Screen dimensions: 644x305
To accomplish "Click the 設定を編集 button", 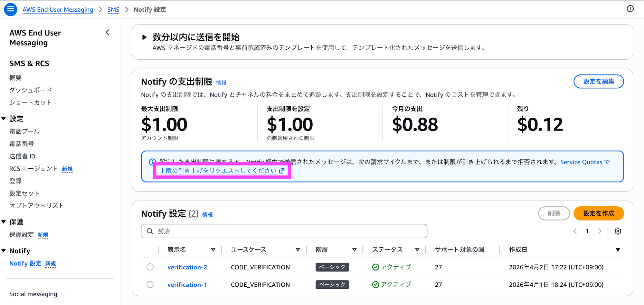I will point(598,81).
